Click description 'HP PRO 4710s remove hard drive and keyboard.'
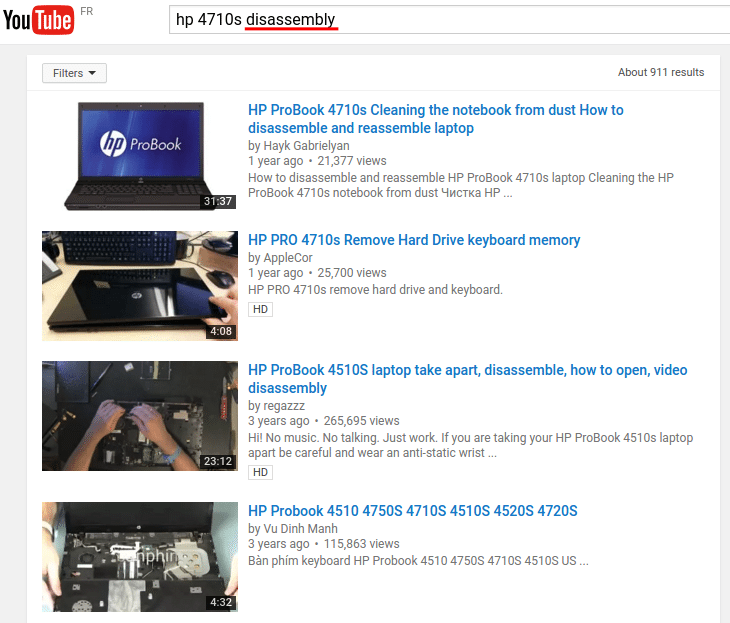This screenshot has height=623, width=730. 375,290
